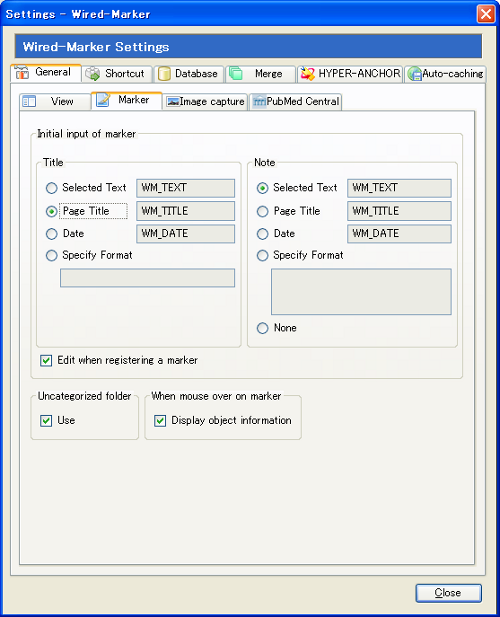500x617 pixels.
Task: Toggle Edit when registering a marker
Action: tap(46, 360)
